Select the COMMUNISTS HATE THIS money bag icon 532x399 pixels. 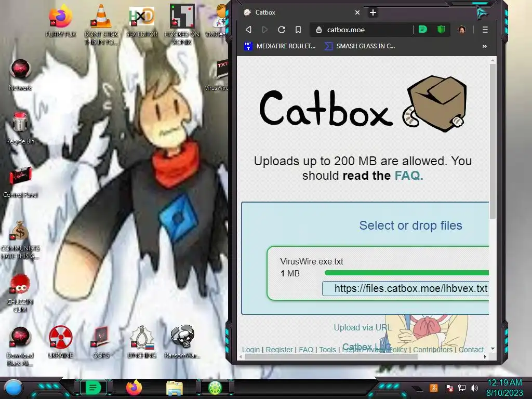click(x=20, y=240)
